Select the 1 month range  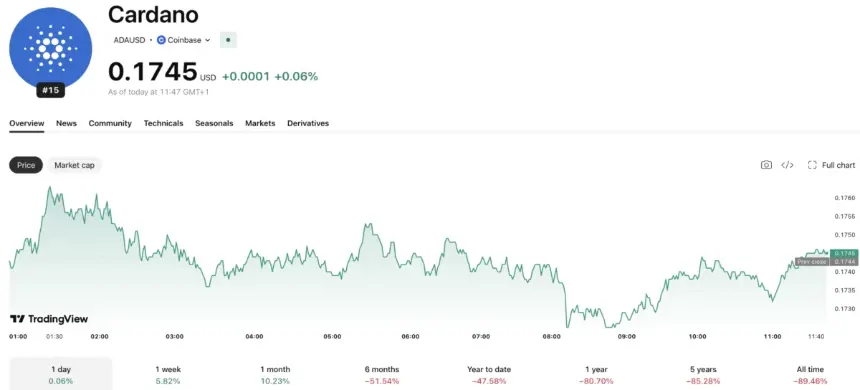coord(275,375)
